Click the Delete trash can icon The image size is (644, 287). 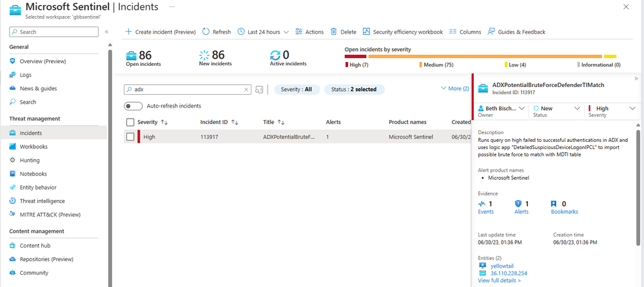pos(334,32)
